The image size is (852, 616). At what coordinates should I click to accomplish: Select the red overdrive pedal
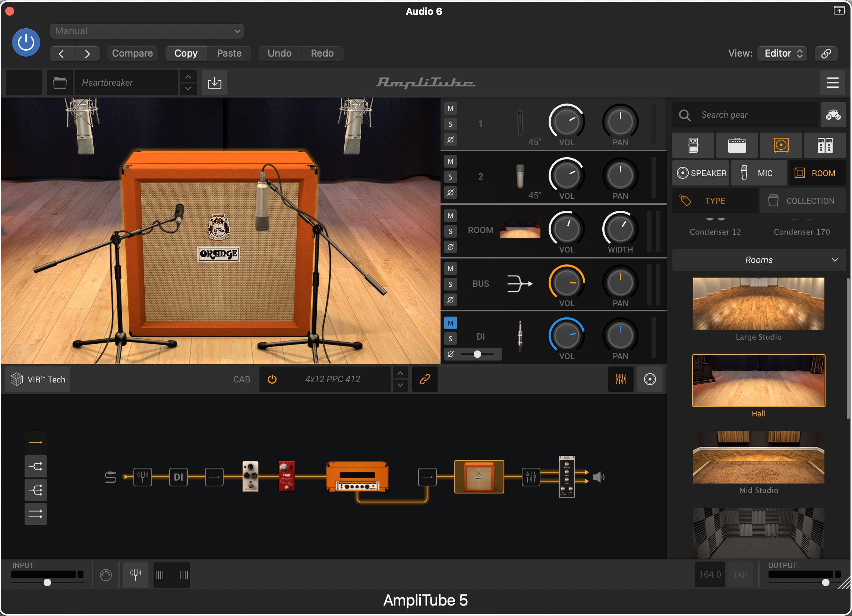[x=287, y=477]
